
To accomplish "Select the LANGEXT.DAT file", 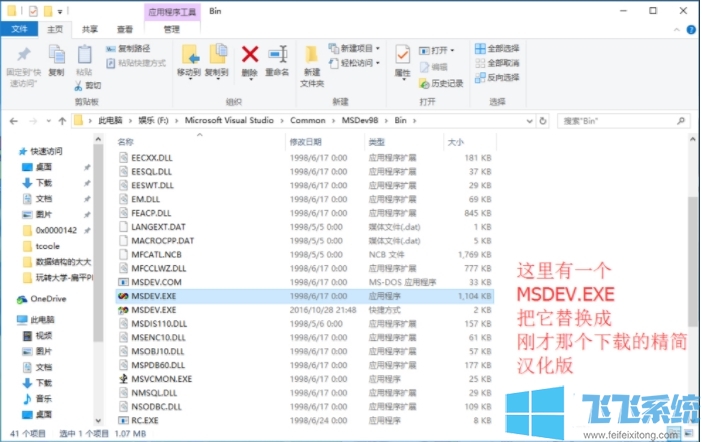I will 304,227.
